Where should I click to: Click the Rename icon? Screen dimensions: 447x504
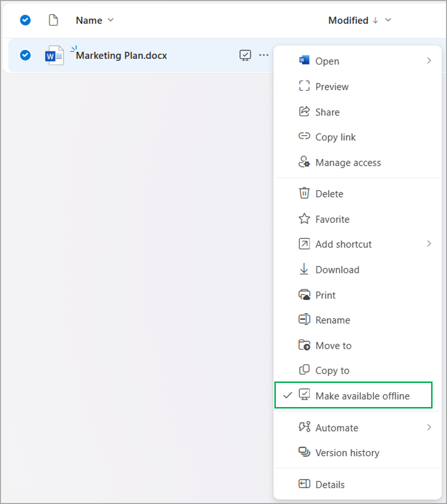pos(304,319)
